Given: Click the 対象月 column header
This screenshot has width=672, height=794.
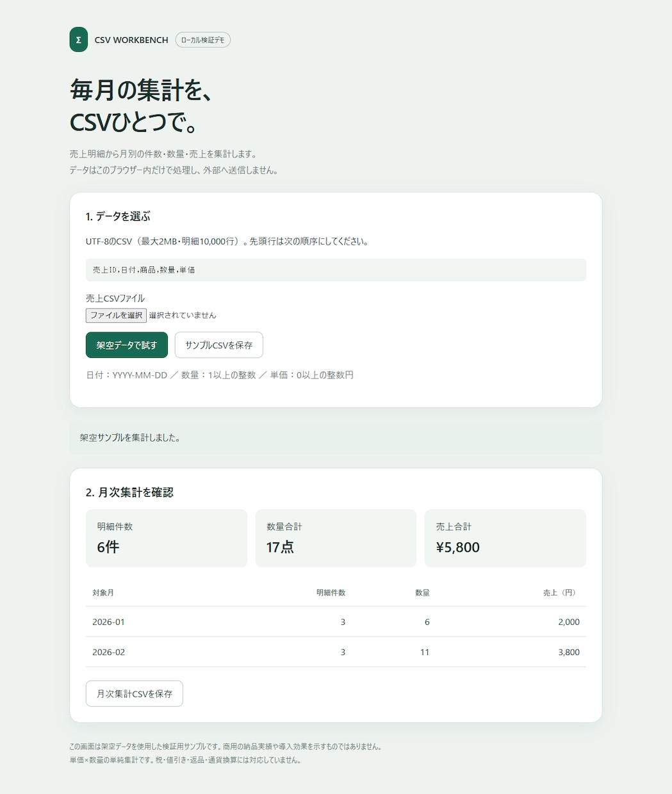Looking at the screenshot, I should click(103, 593).
